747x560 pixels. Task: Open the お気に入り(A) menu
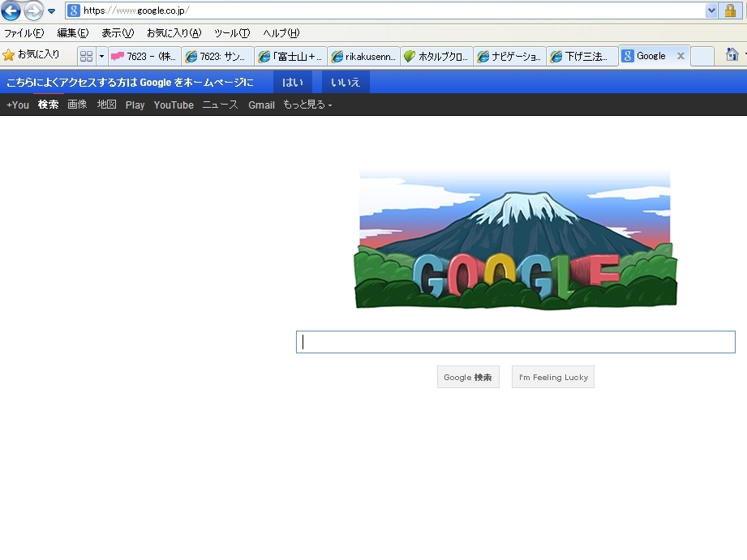click(174, 33)
